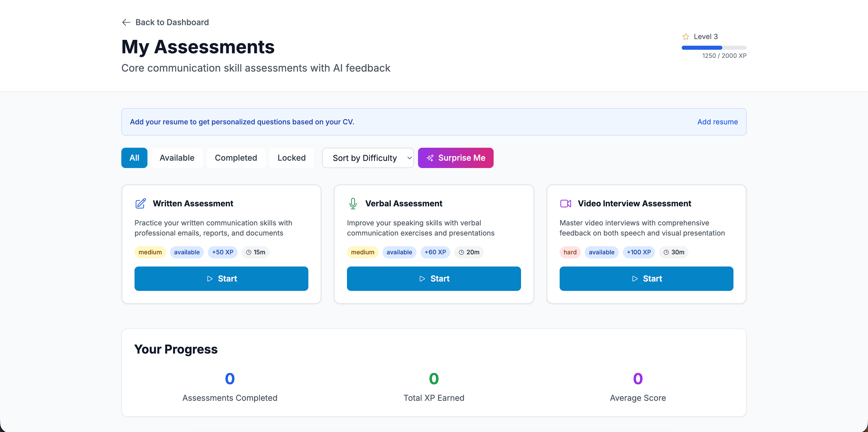Toggle the Completed filter
The image size is (868, 432).
pyautogui.click(x=236, y=158)
